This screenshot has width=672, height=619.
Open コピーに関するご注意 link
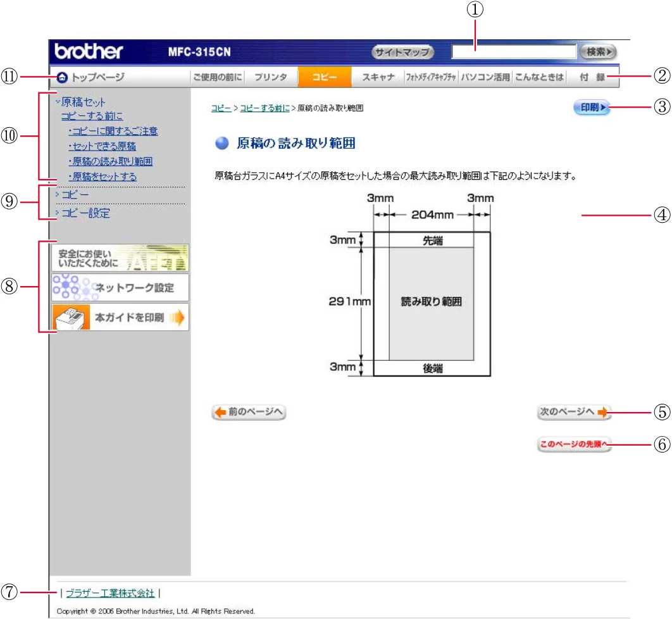[113, 131]
